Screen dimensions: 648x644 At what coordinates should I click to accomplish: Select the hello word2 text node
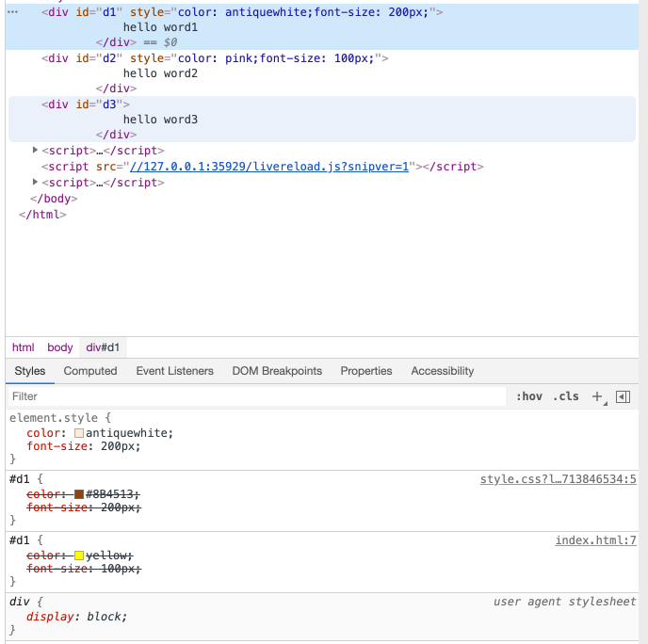160,73
